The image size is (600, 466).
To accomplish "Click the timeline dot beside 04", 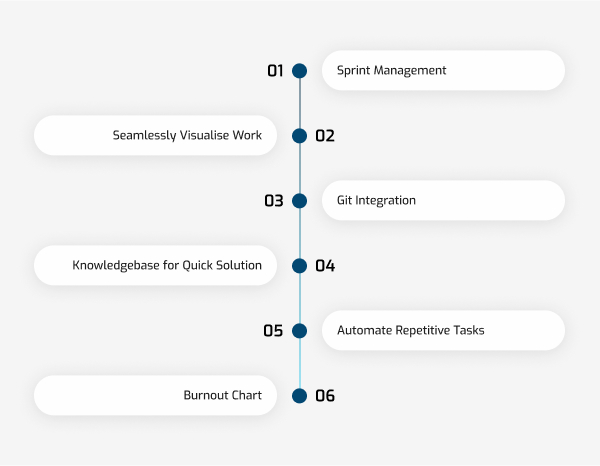I will point(299,266).
